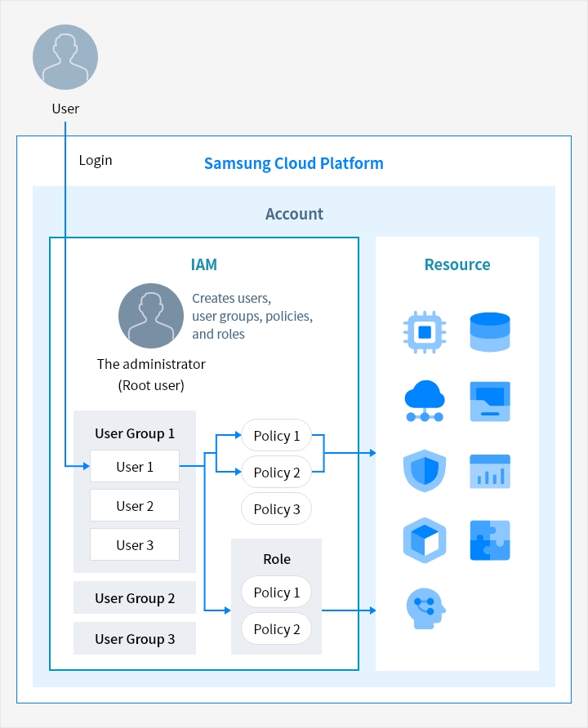The width and height of the screenshot is (588, 728).
Task: Click the file storage drawer icon
Action: point(490,402)
